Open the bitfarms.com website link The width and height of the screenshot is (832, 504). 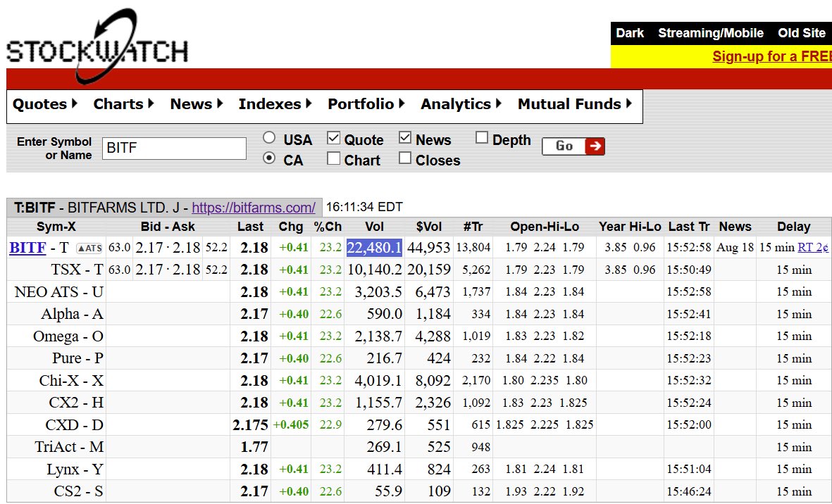[x=254, y=207]
